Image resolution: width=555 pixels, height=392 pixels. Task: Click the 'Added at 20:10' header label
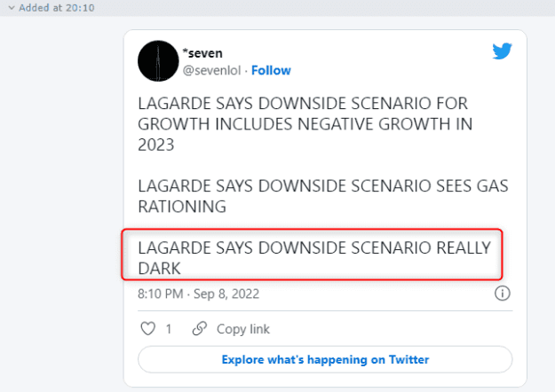click(x=57, y=8)
